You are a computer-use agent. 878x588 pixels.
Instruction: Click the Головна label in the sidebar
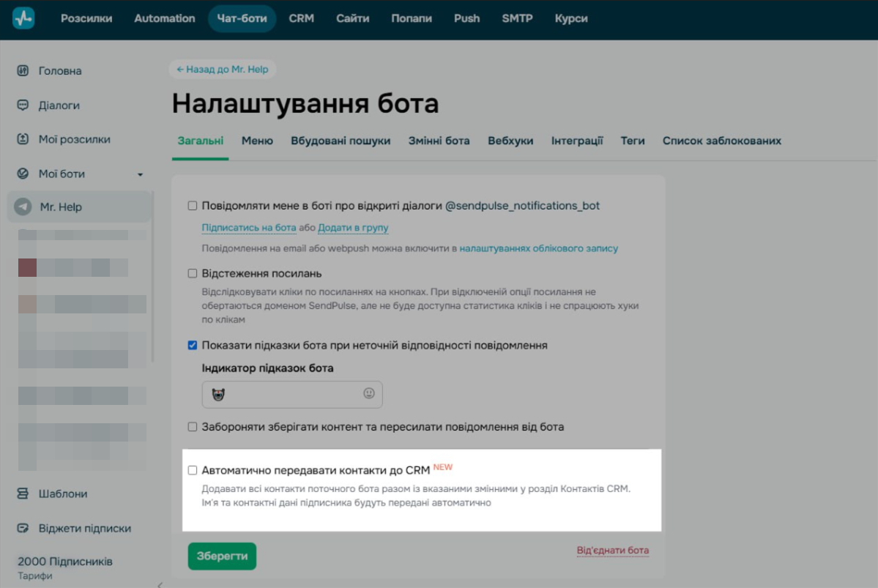click(60, 71)
